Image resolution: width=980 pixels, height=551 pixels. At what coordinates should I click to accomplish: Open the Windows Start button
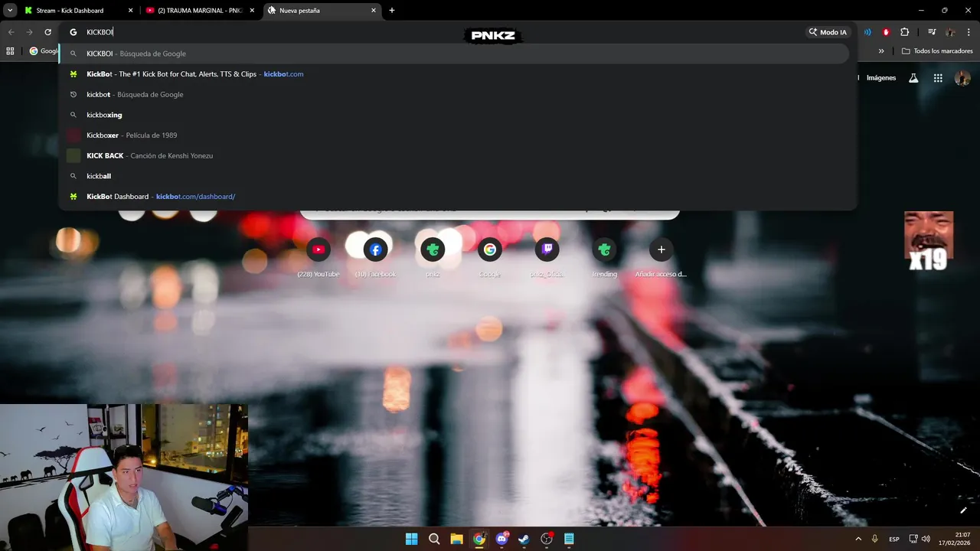[411, 539]
